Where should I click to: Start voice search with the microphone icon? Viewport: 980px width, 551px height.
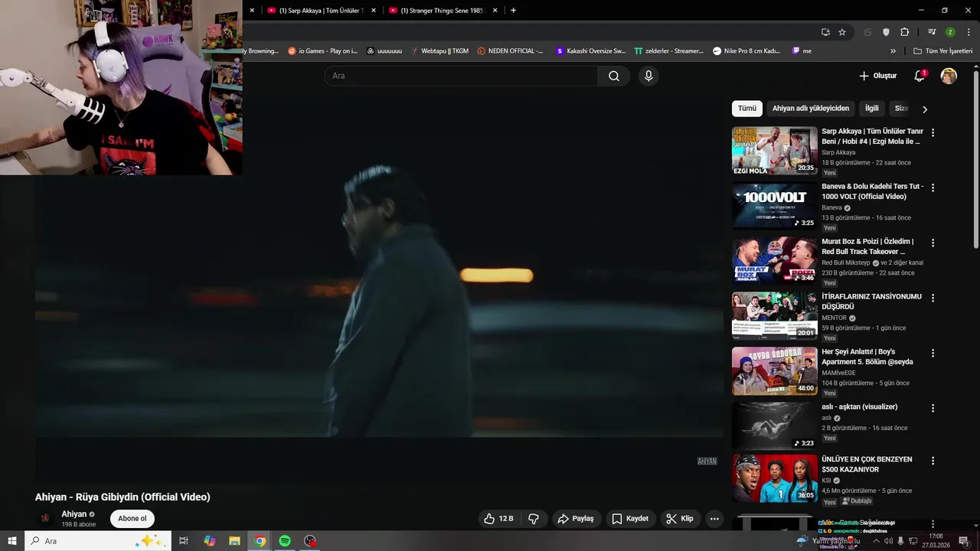click(x=648, y=76)
